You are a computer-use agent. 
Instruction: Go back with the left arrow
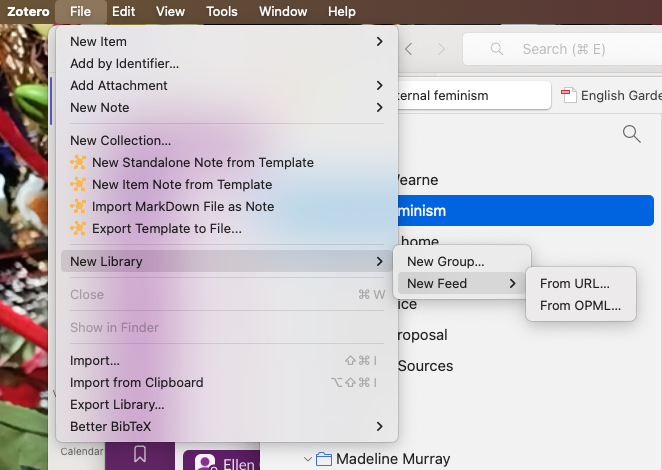coord(408,49)
